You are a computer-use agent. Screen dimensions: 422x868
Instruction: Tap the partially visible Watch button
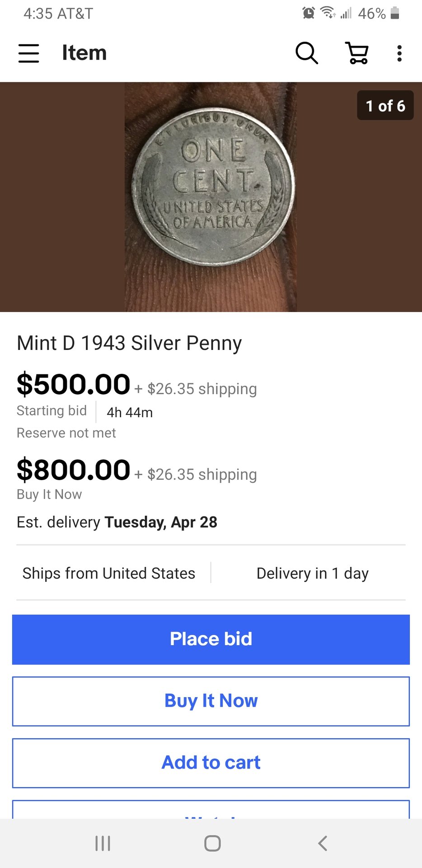pos(211,811)
